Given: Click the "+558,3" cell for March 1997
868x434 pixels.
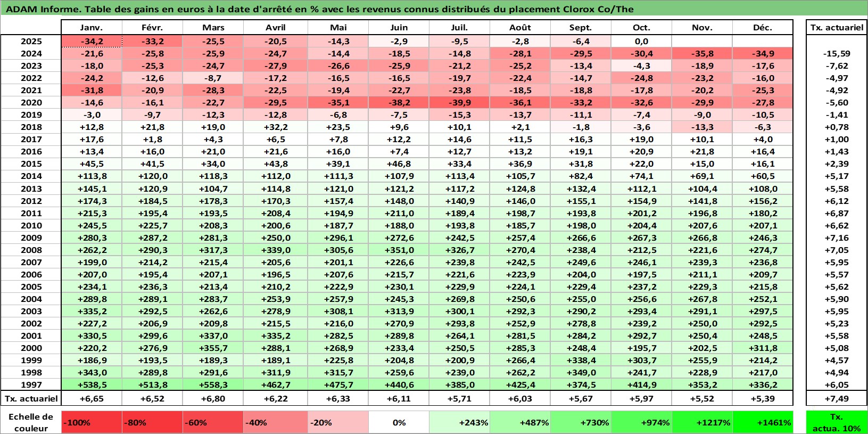Looking at the screenshot, I should [213, 384].
